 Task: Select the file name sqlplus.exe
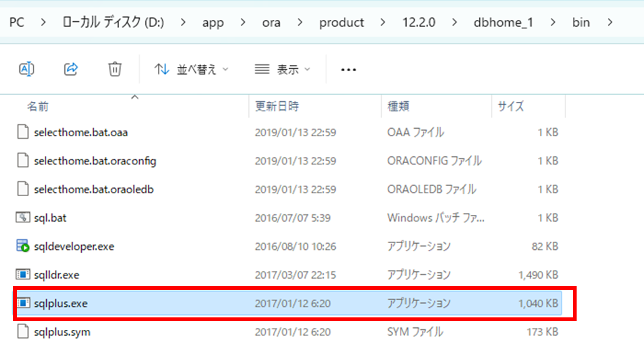point(61,304)
